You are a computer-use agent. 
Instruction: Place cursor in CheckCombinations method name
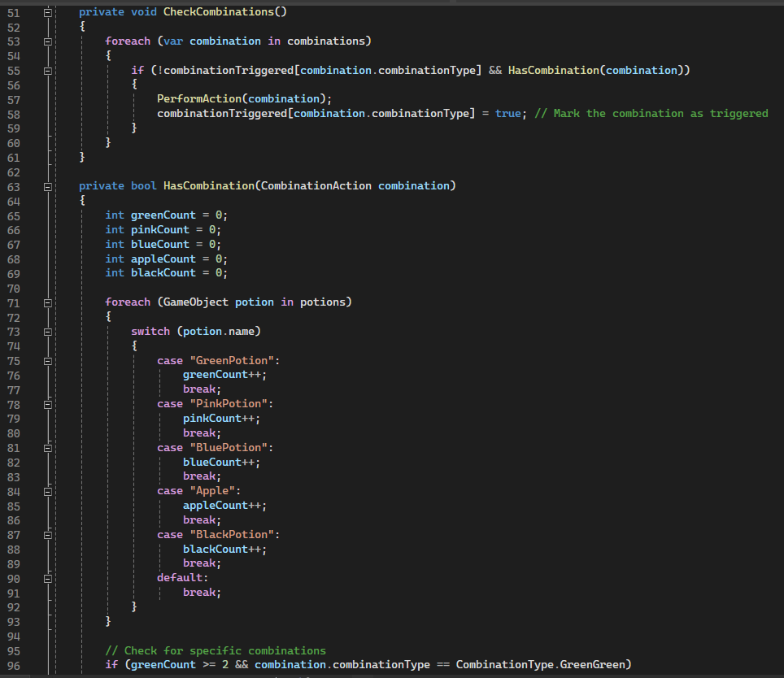tap(219, 12)
